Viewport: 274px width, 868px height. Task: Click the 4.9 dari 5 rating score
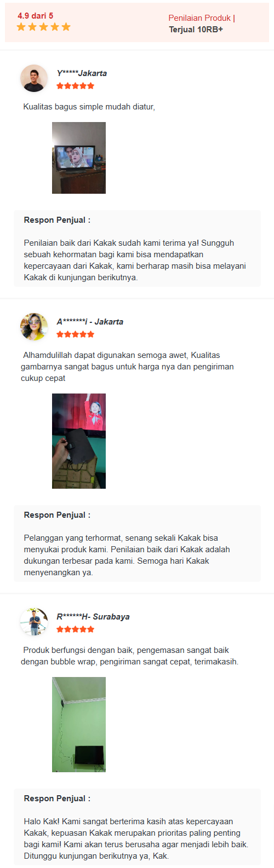36,16
